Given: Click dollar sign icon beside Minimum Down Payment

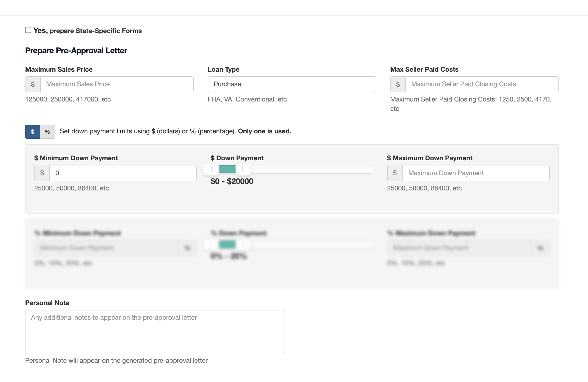Looking at the screenshot, I should point(42,173).
